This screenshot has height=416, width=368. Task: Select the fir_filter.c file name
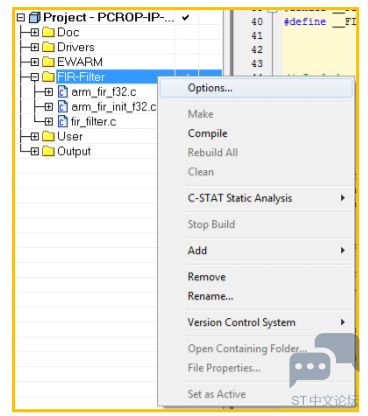pyautogui.click(x=94, y=122)
